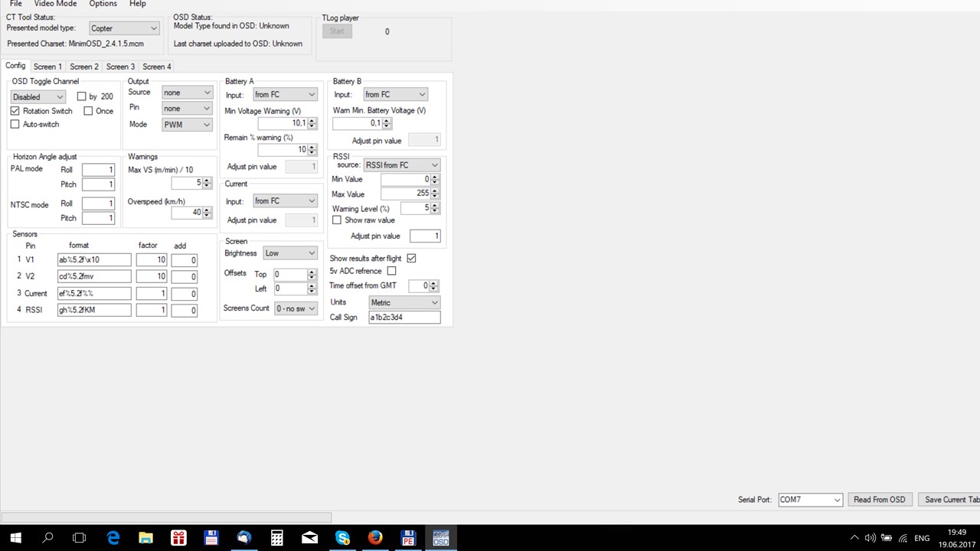980x551 pixels.
Task: Open the Presented model type dropdown
Action: coord(123,28)
